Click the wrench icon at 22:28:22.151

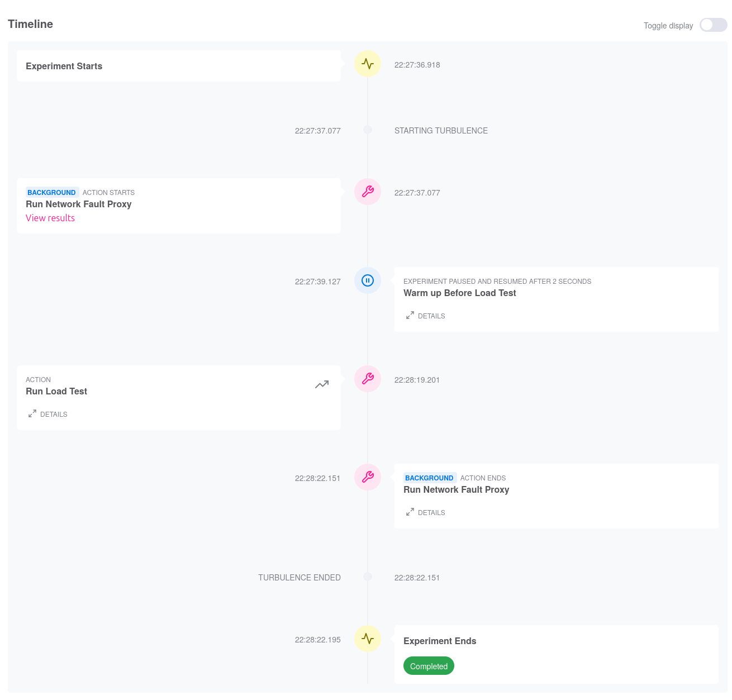click(x=368, y=477)
